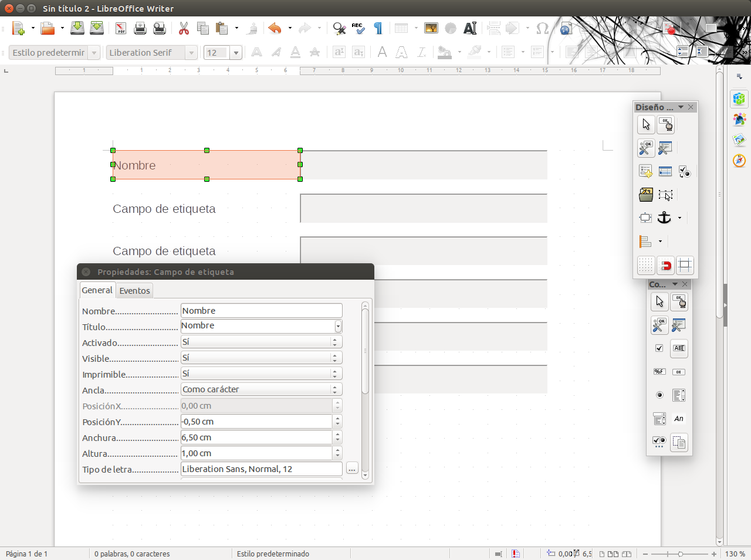Toggle formatting marks (pilcrow icon)
The width and height of the screenshot is (751, 560).
(x=378, y=28)
